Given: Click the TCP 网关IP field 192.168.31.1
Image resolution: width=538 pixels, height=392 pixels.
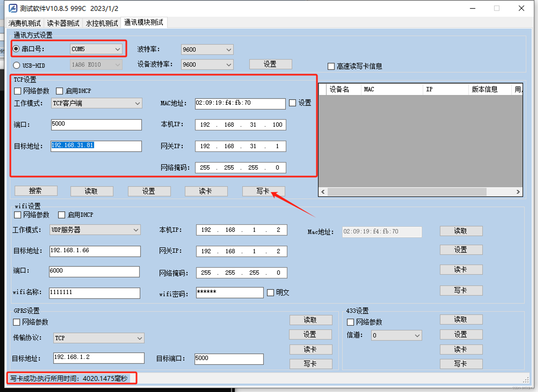Looking at the screenshot, I should (x=240, y=146).
